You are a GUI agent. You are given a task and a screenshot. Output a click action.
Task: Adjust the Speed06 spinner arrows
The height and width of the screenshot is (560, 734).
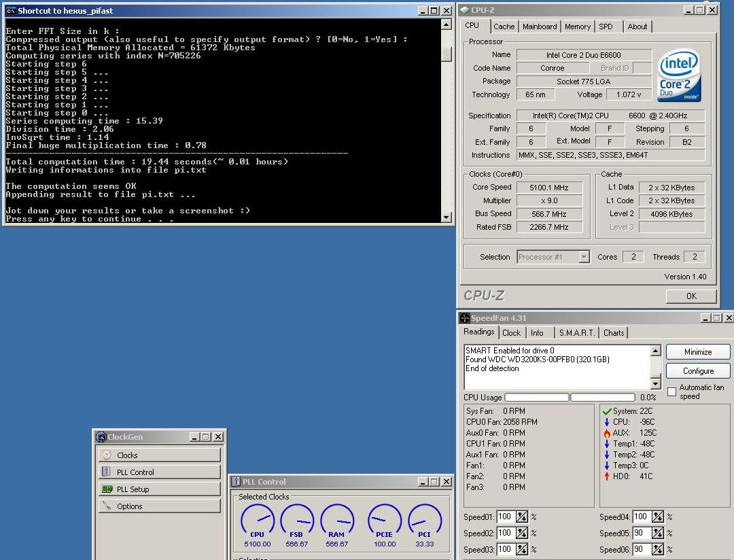pyautogui.click(x=658, y=549)
